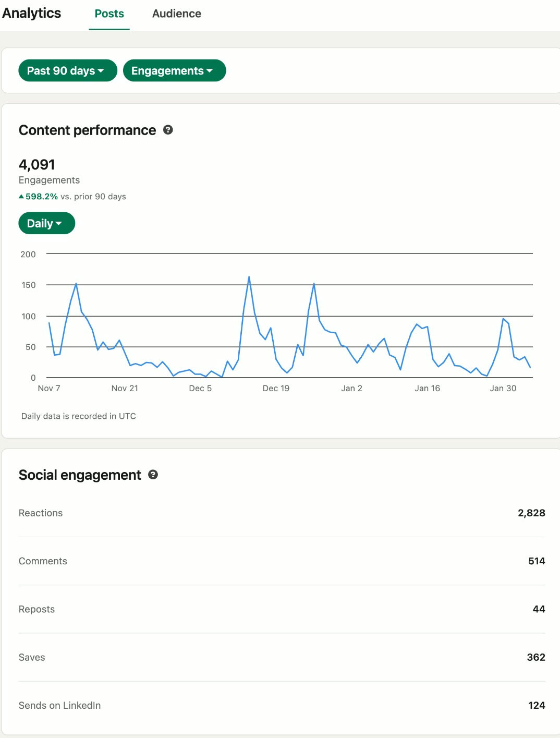Click the Nov 21 axis label
Viewport: 560px width, 738px height.
(125, 388)
